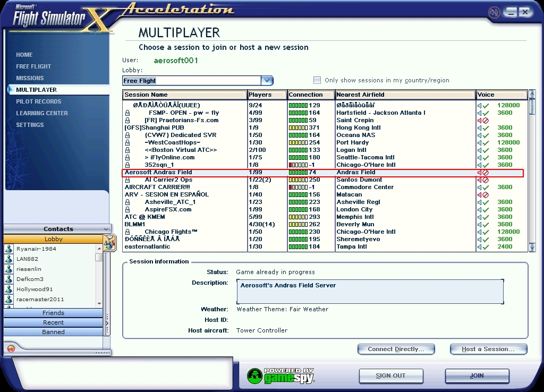This screenshot has width=544, height=392.
Task: Switch to Lobby contacts tab
Action: [x=53, y=239]
